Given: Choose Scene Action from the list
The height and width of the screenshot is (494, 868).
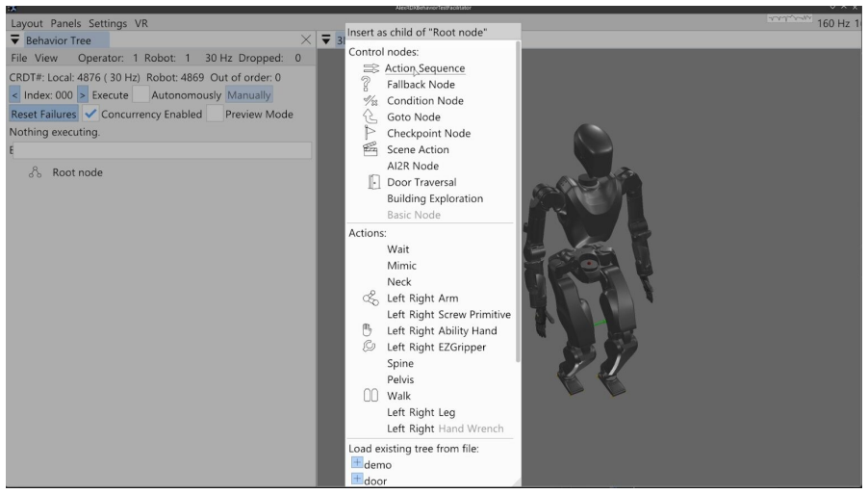Looking at the screenshot, I should point(418,149).
